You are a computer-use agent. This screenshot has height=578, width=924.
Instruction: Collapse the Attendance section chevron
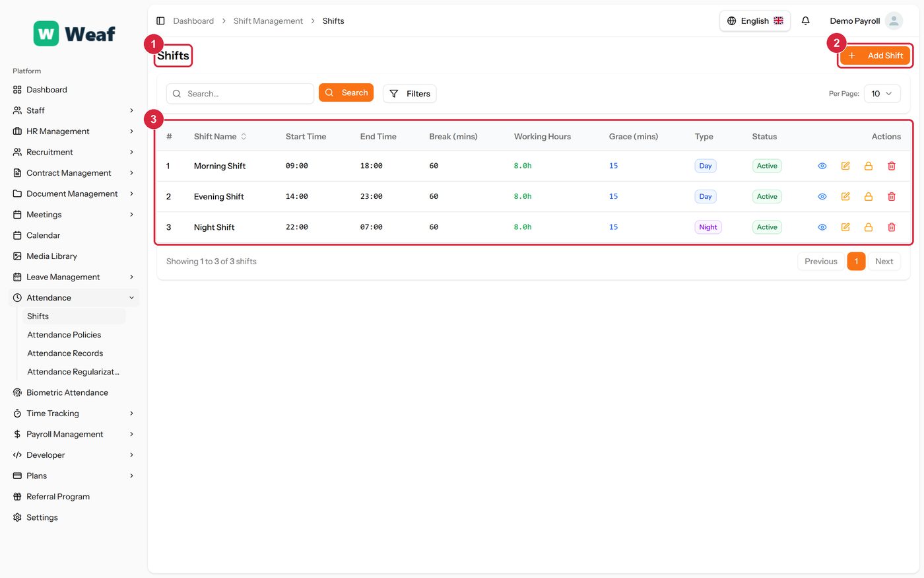[x=131, y=298]
